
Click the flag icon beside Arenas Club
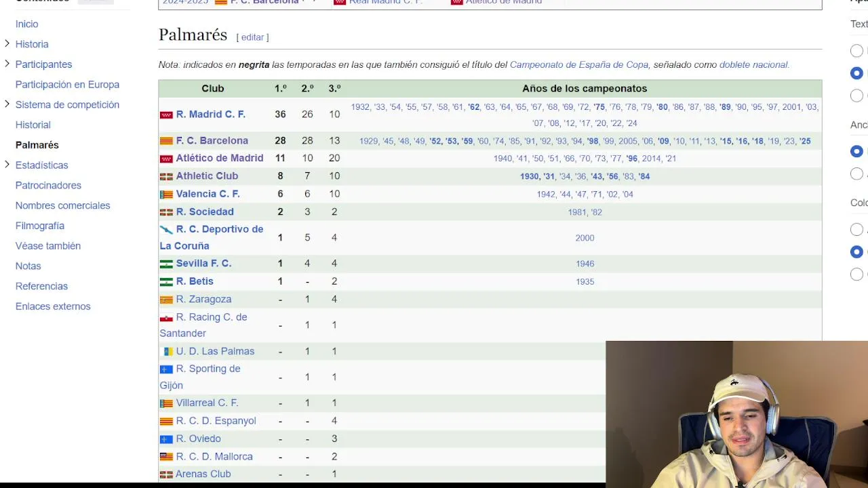coord(166,474)
